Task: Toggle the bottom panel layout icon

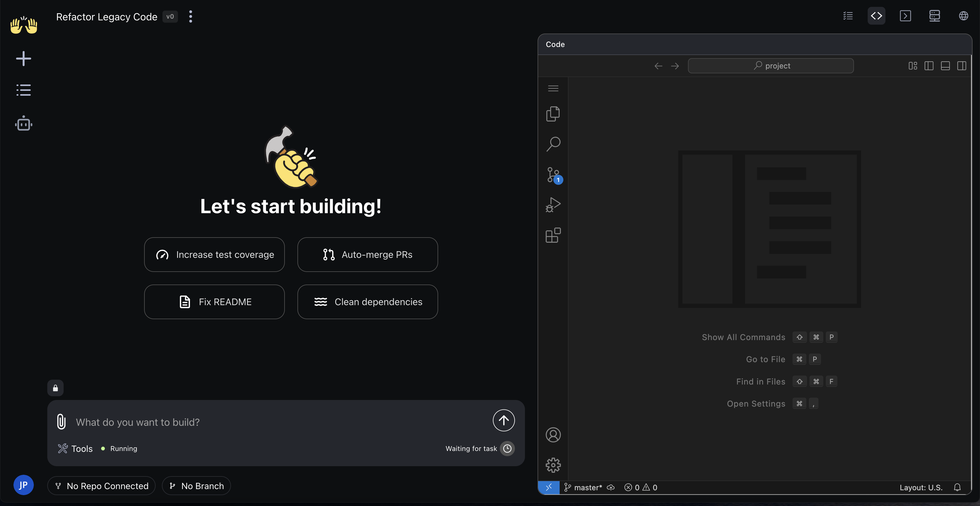Action: click(x=945, y=66)
